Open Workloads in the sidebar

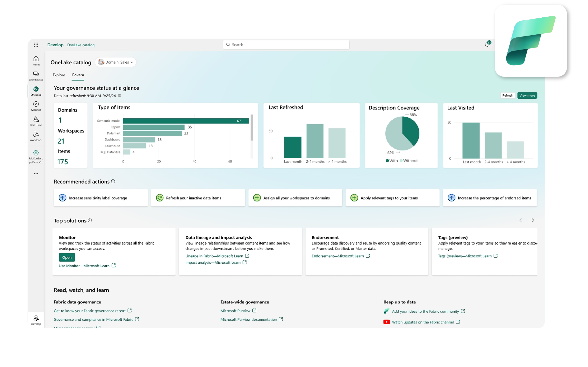point(36,136)
